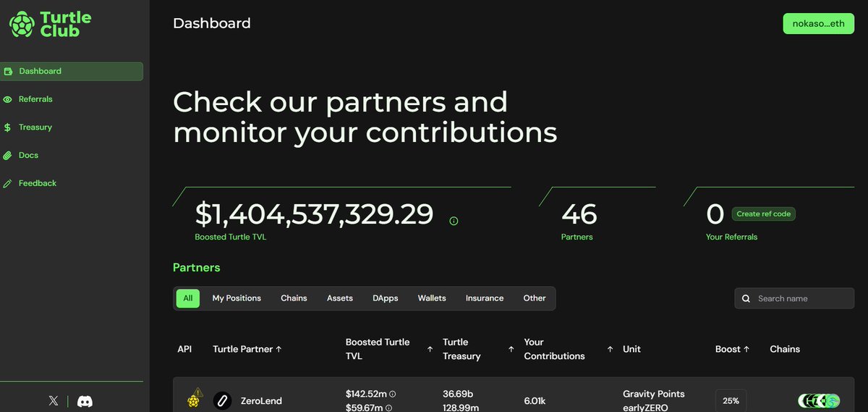Open the Feedback page
The height and width of the screenshot is (412, 868).
(x=38, y=183)
